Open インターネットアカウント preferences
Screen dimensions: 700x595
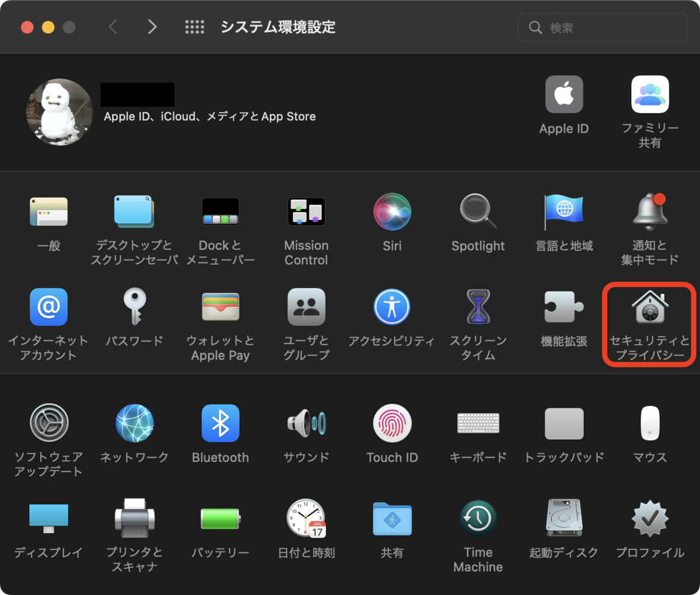click(48, 307)
